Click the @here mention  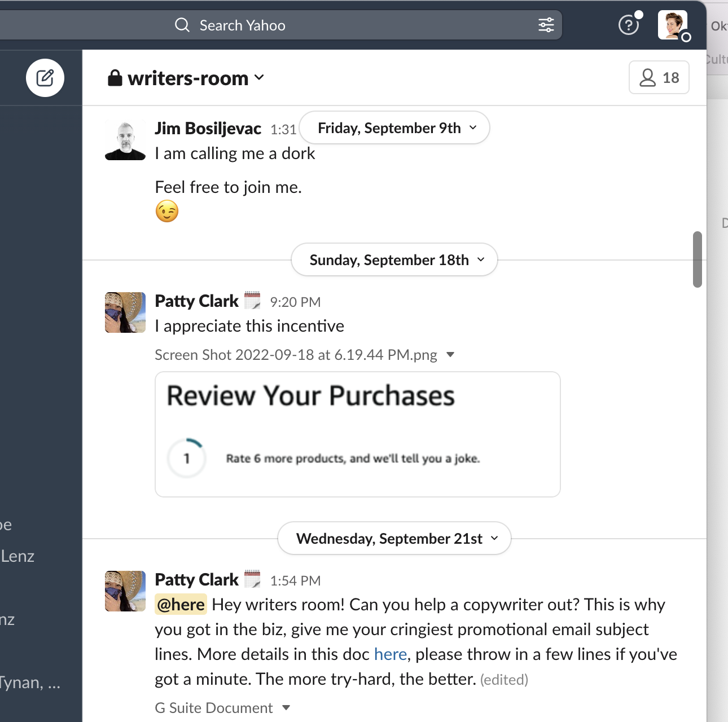pyautogui.click(x=181, y=605)
